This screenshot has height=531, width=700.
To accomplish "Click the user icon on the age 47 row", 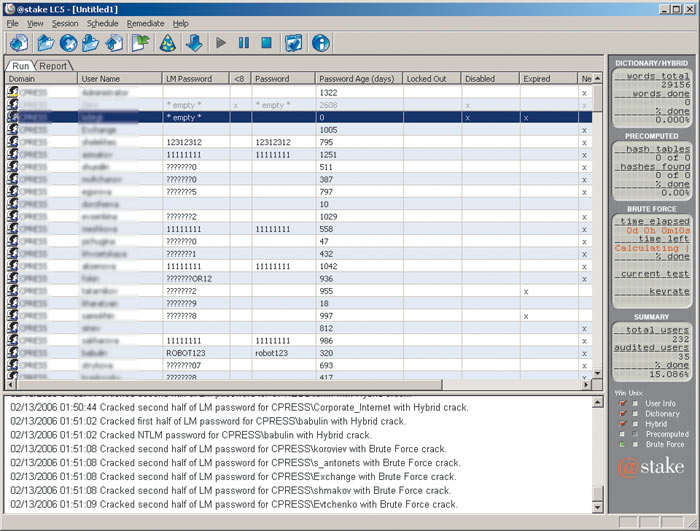I will click(x=13, y=241).
